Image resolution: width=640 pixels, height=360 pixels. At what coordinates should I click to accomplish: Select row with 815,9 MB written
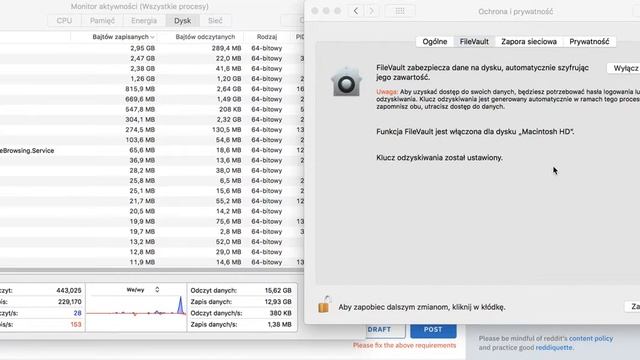click(152, 89)
